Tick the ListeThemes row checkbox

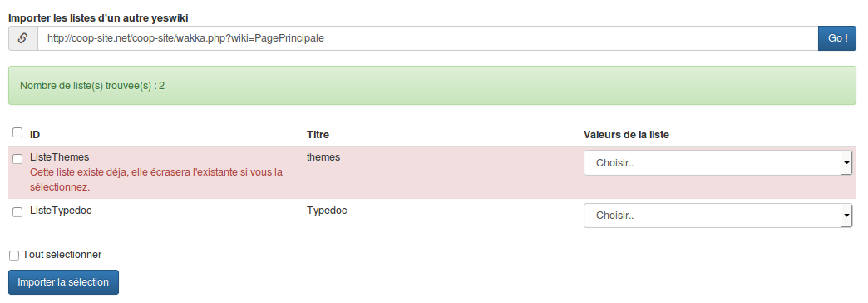point(17,159)
